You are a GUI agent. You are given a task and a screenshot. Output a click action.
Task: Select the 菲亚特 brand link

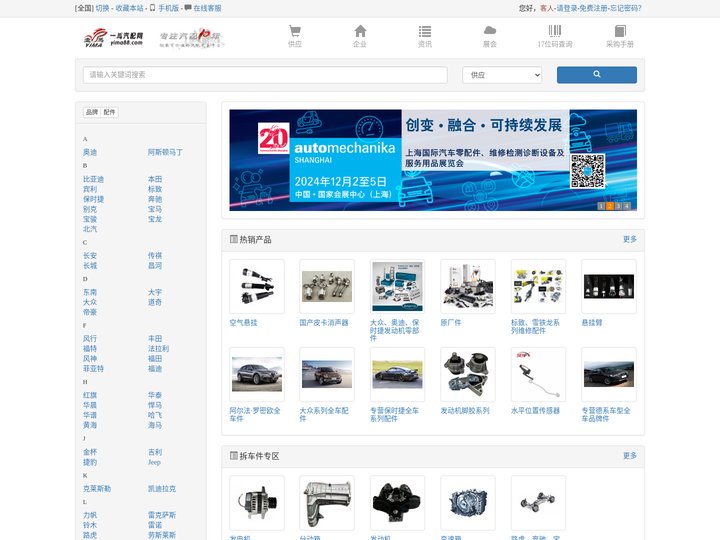(x=94, y=368)
